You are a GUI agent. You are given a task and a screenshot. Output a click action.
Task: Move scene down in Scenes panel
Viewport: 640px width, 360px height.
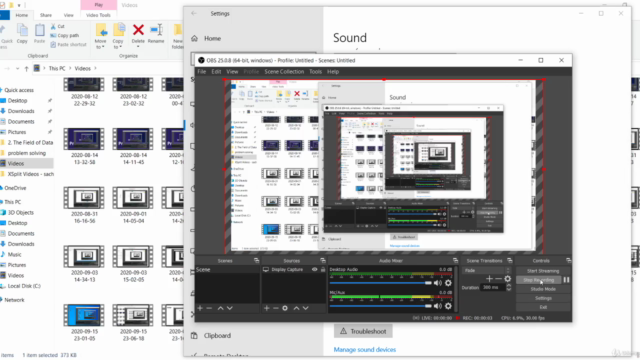[229, 308]
